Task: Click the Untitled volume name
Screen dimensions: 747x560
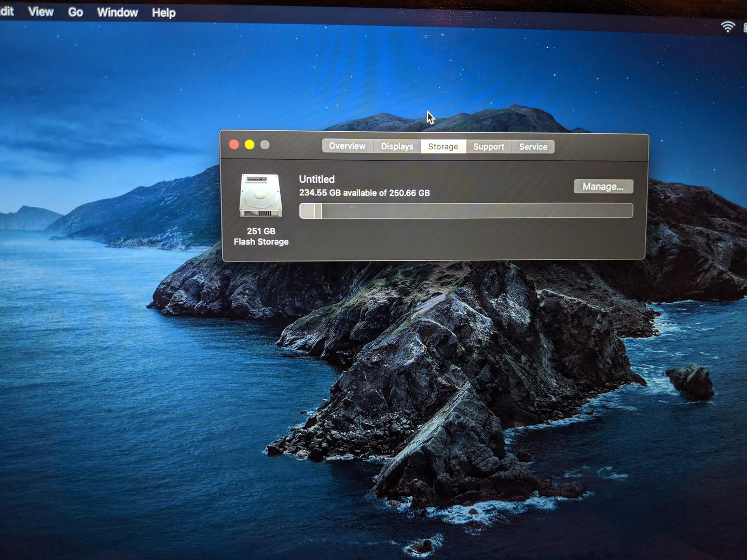Action: click(x=317, y=179)
